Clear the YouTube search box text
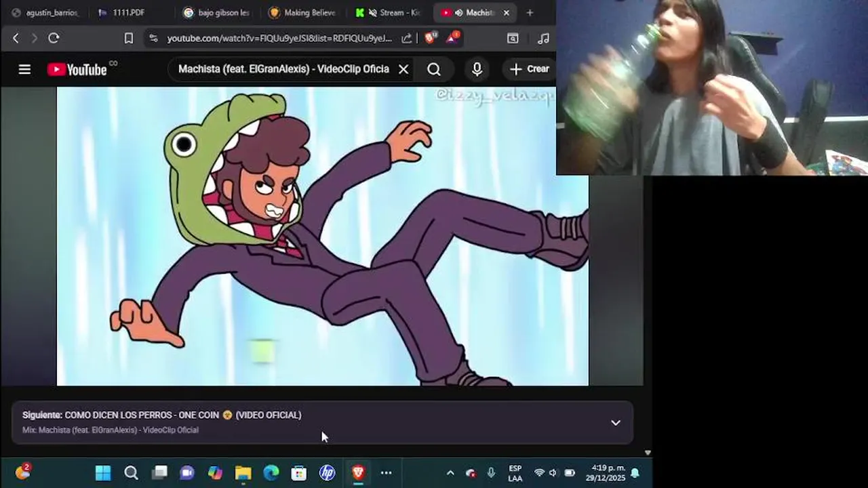The image size is (868, 488). pos(403,69)
